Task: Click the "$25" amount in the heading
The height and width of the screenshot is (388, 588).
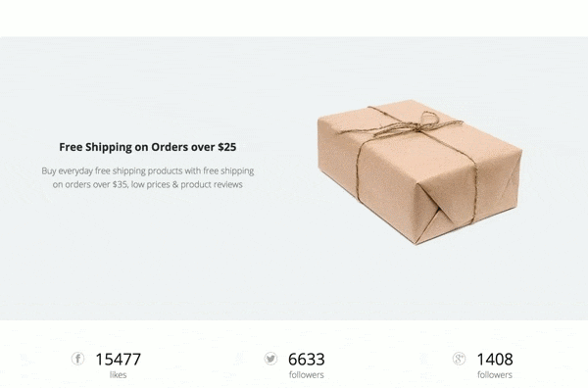Action: pyautogui.click(x=227, y=147)
